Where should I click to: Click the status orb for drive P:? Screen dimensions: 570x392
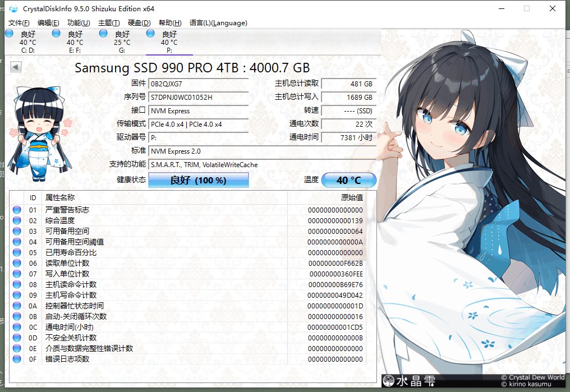[x=150, y=34]
